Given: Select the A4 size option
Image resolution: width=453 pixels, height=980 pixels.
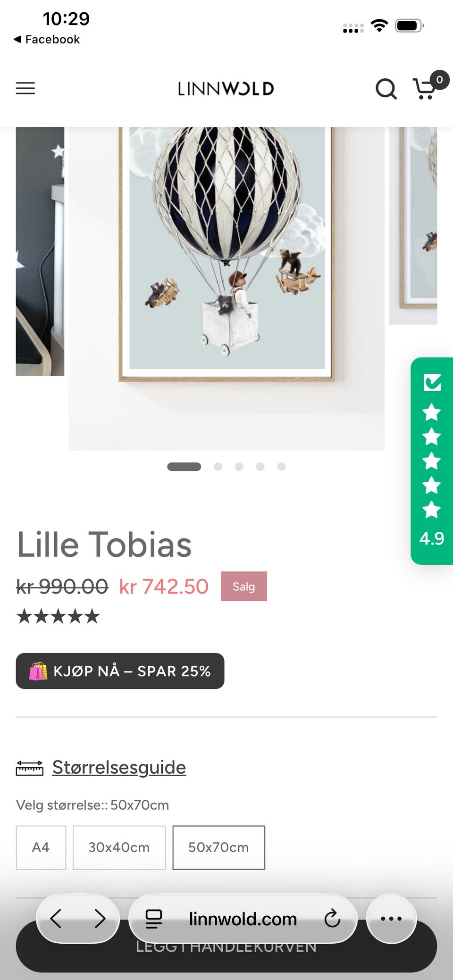Looking at the screenshot, I should [x=41, y=847].
